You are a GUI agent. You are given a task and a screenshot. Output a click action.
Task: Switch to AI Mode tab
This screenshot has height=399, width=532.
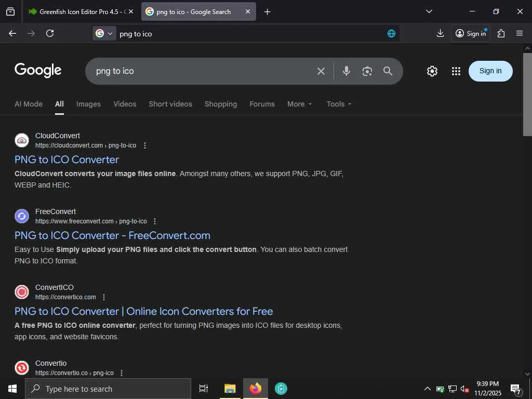pos(29,104)
